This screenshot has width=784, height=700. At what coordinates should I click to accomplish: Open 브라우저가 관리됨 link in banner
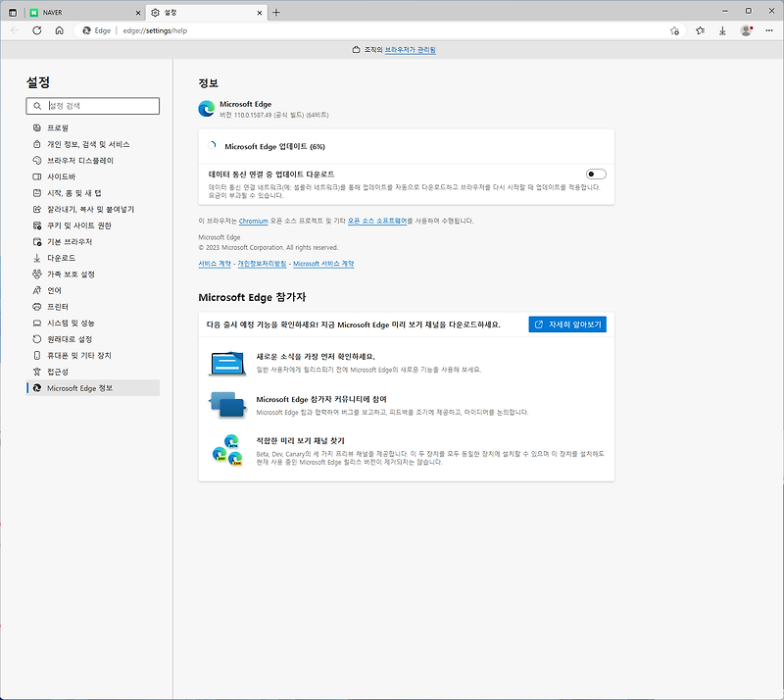[x=410, y=50]
